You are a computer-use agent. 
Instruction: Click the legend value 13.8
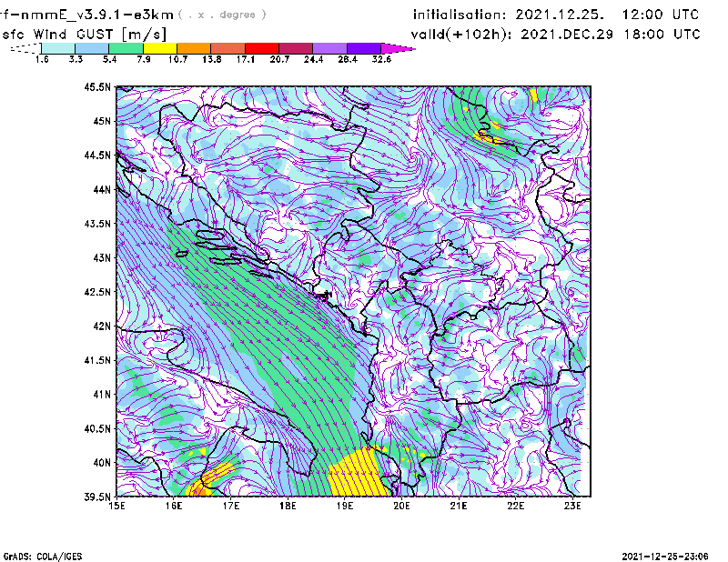[212, 59]
